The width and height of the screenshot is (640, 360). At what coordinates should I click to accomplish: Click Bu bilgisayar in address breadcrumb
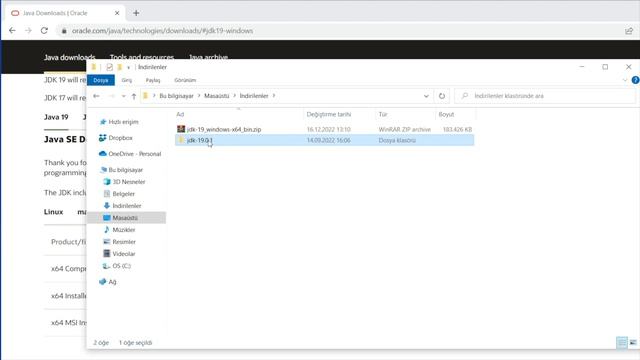[x=176, y=96]
